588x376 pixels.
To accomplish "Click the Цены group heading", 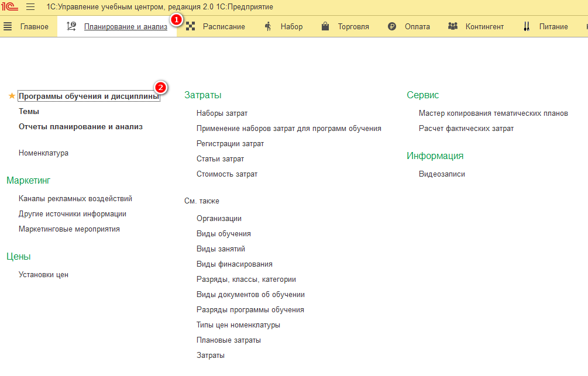I will (18, 256).
